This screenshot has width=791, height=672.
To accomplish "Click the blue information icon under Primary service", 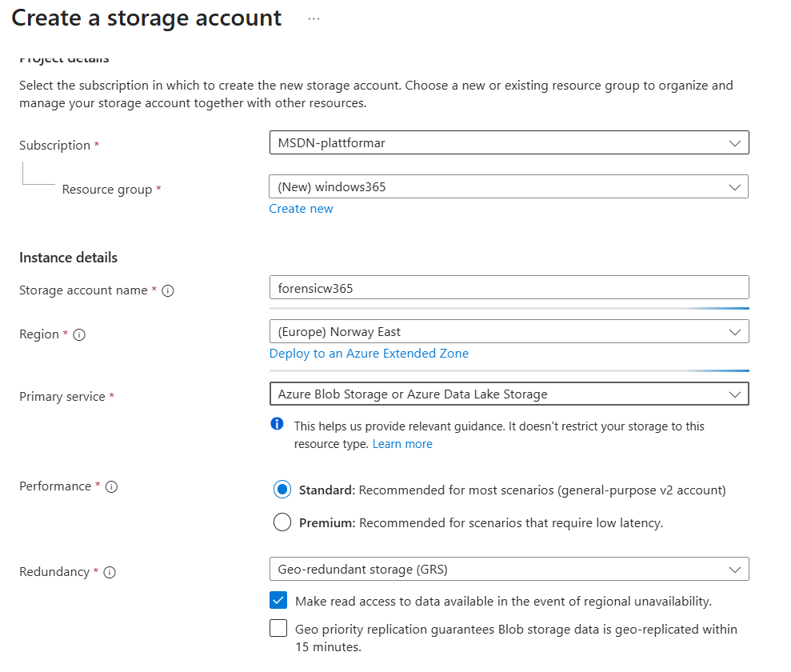I will click(x=277, y=424).
